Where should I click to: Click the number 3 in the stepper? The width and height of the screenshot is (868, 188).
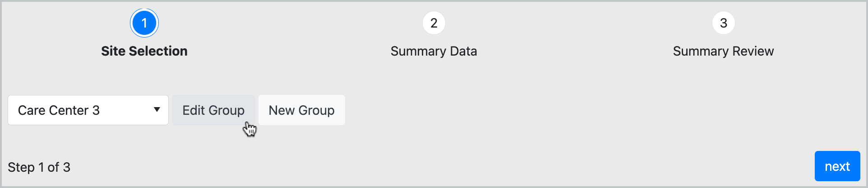[723, 23]
